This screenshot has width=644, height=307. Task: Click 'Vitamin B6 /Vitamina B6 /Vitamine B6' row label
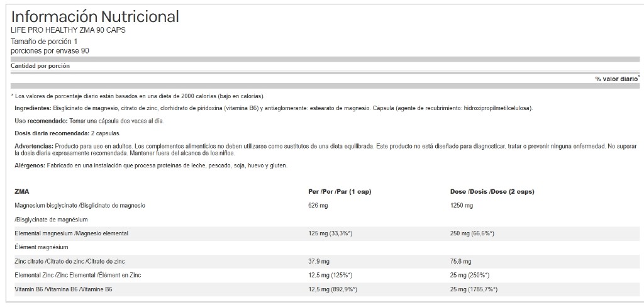(64, 289)
